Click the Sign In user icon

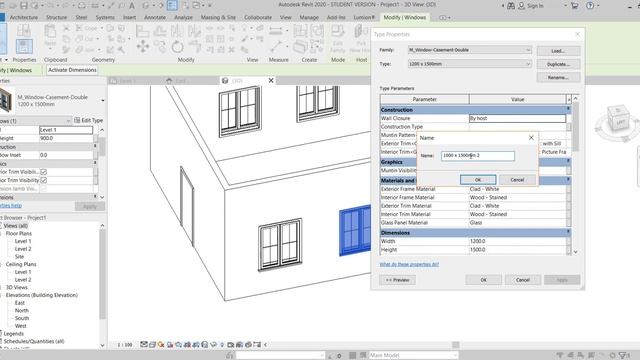[x=521, y=6]
